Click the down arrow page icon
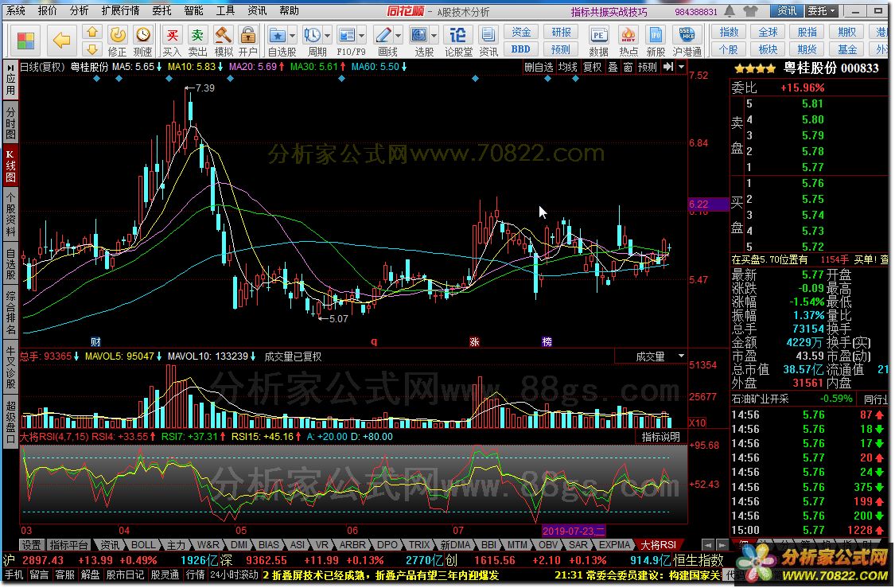Viewport: 895px width, 588px height. [92, 49]
